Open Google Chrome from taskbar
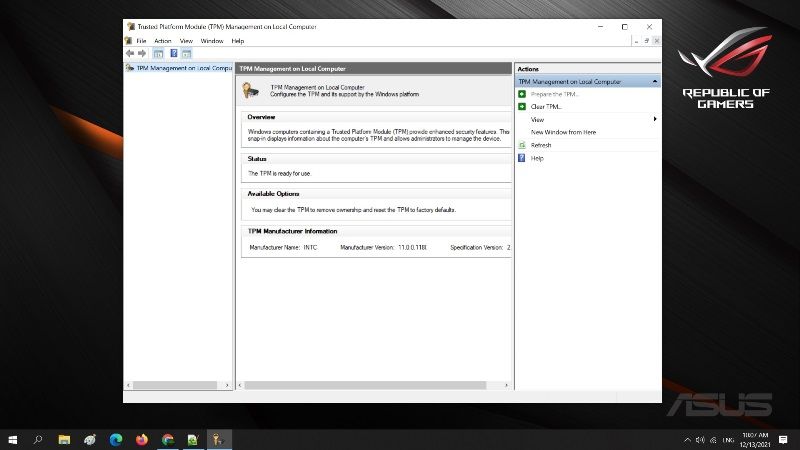The image size is (800, 450). pyautogui.click(x=168, y=439)
